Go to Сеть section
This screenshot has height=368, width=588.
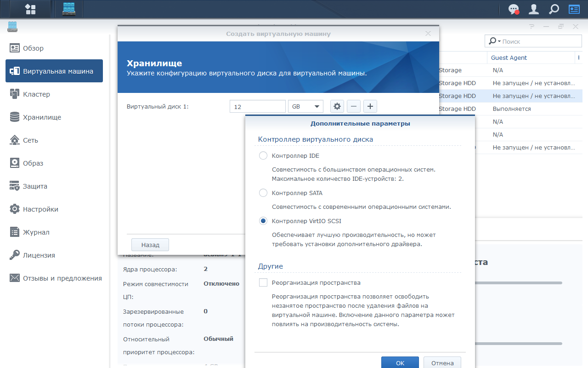54,140
